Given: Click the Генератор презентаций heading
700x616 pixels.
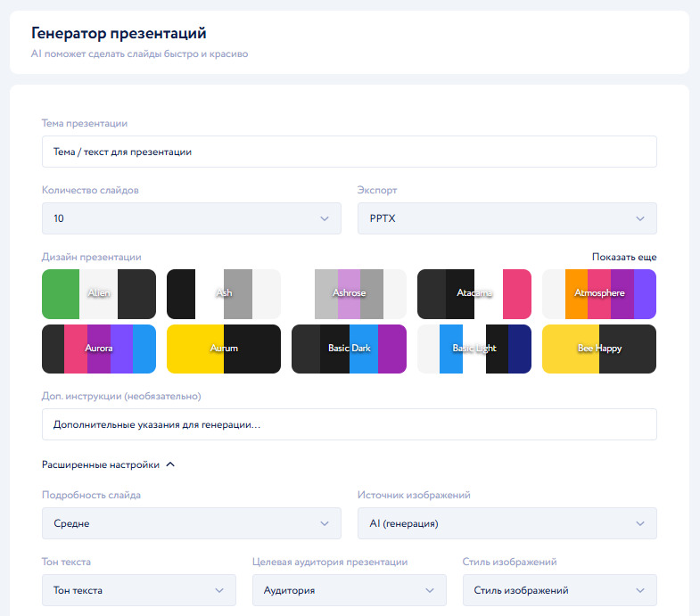Looking at the screenshot, I should click(119, 34).
